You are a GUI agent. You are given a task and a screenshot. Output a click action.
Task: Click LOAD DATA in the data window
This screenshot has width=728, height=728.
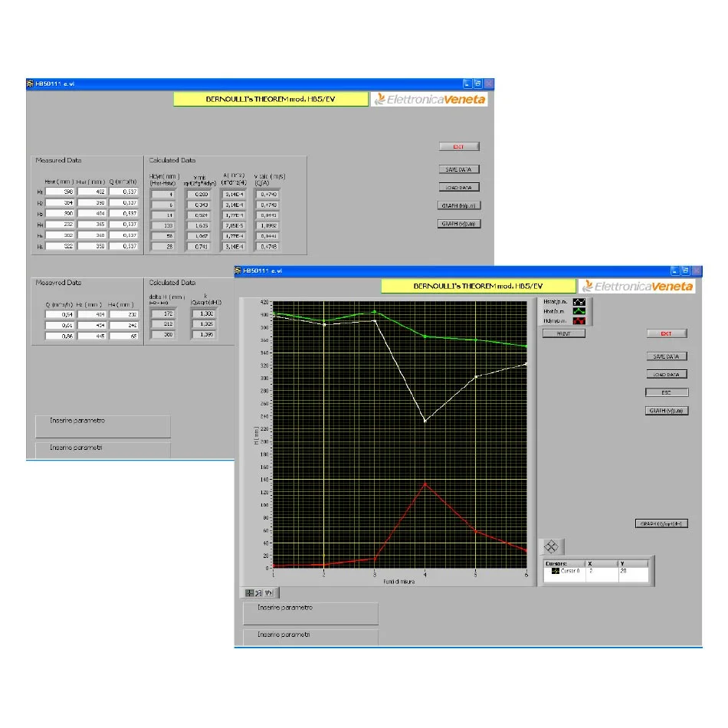(459, 187)
